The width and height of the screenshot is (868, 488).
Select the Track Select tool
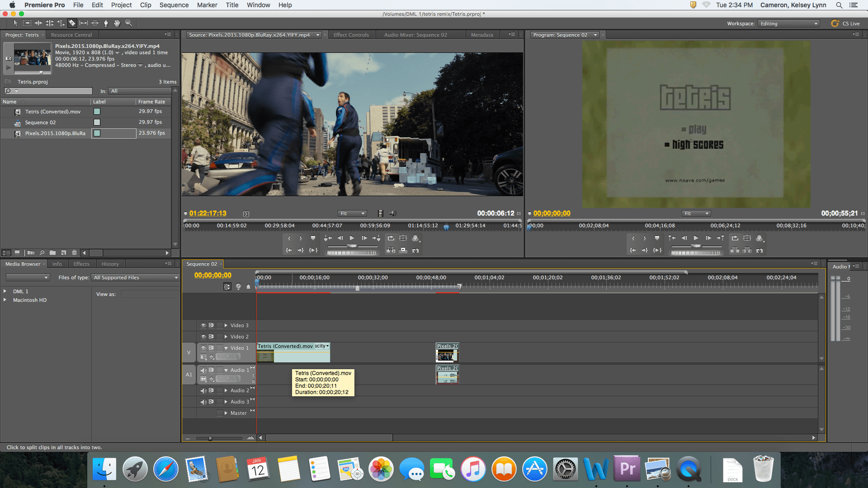(27, 23)
